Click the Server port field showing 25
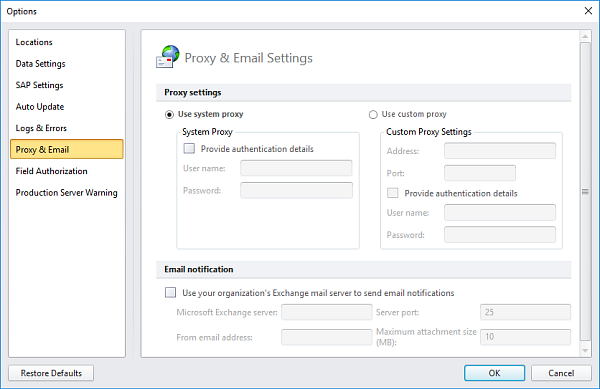The image size is (600, 389). tap(525, 312)
